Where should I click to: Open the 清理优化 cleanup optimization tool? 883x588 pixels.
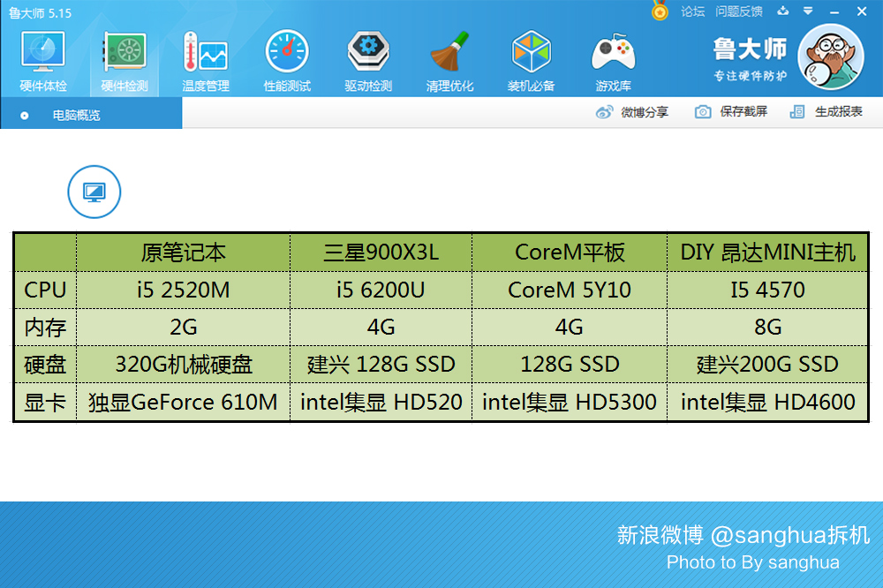(449, 59)
